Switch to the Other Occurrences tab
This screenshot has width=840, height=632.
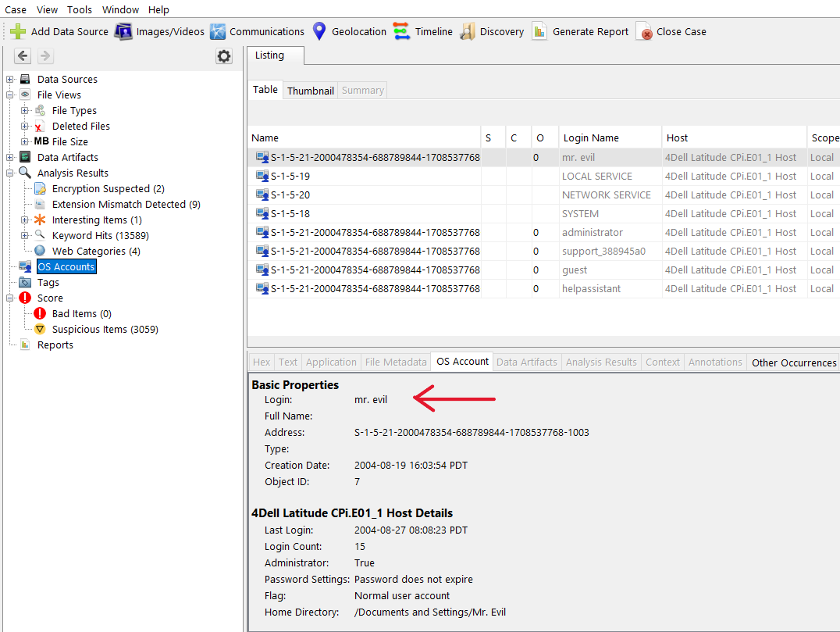[x=793, y=362]
